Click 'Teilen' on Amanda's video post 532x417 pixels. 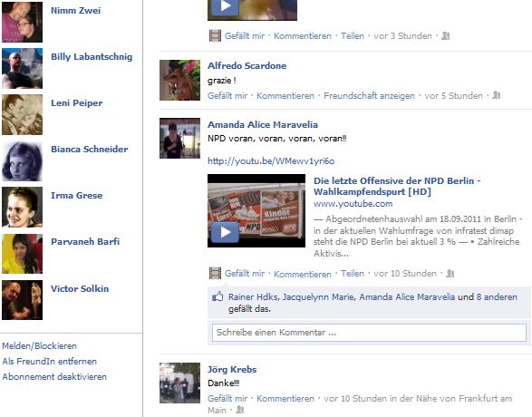tap(353, 274)
